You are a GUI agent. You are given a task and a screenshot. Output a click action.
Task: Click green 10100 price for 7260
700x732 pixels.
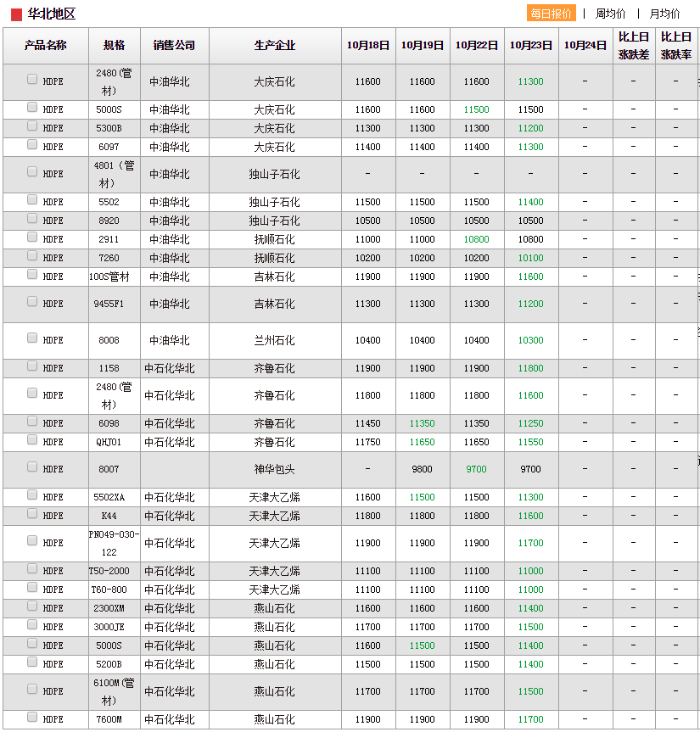pos(531,258)
